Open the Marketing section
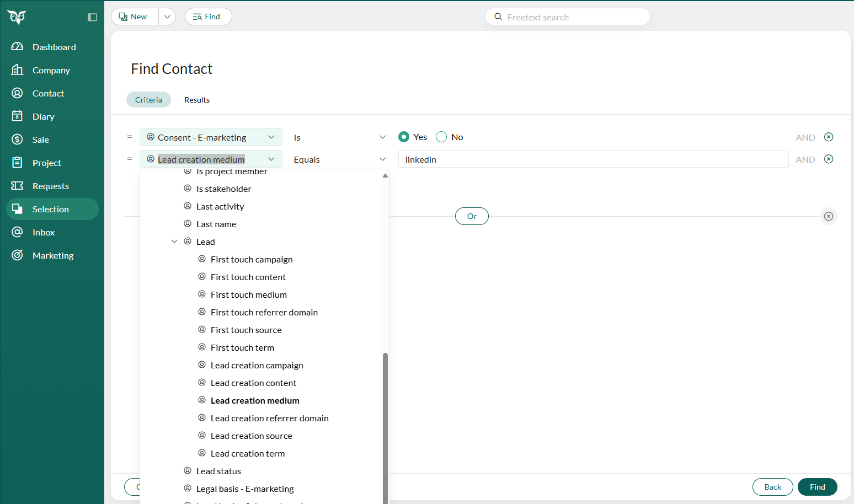This screenshot has width=854, height=504. pos(53,255)
